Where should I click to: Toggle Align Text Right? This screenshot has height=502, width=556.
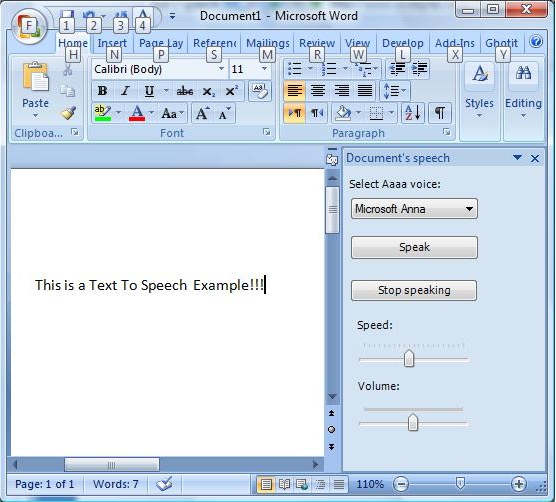click(x=341, y=91)
